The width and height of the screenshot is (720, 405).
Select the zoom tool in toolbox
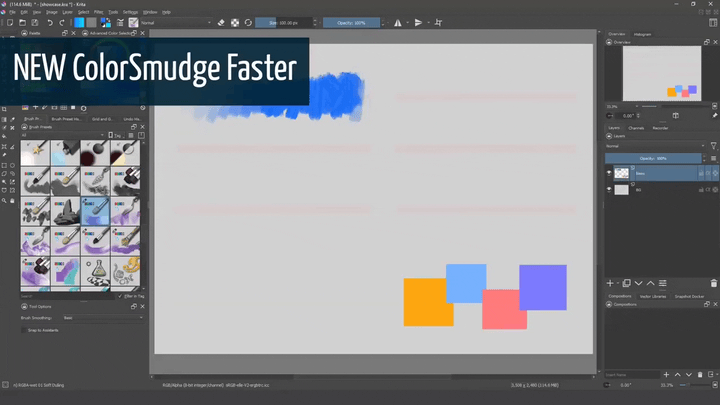(4, 201)
